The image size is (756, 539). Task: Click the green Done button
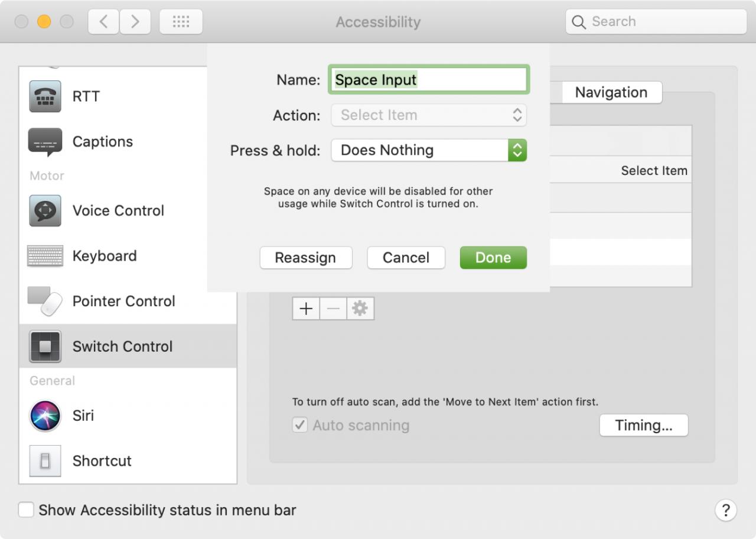(493, 258)
